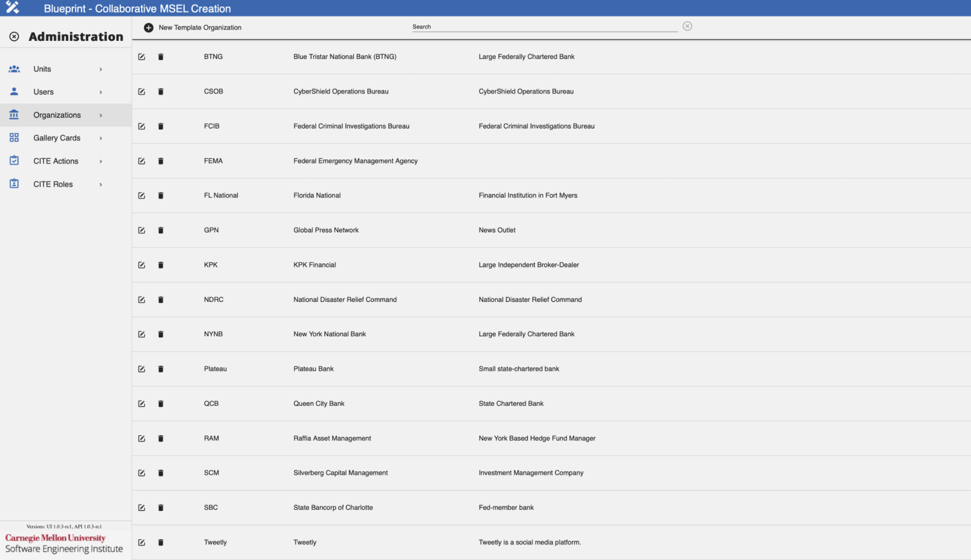
Task: Select the Organizations menu item
Action: (57, 115)
